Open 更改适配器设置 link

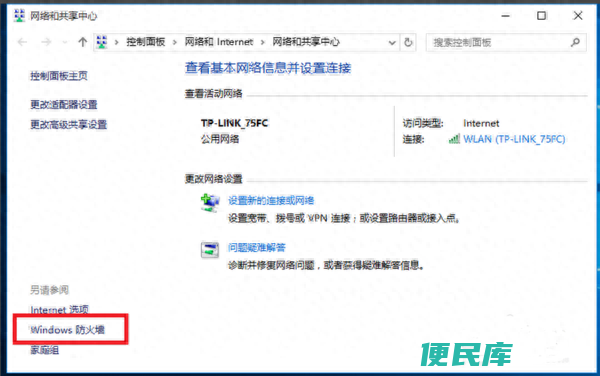[64, 104]
